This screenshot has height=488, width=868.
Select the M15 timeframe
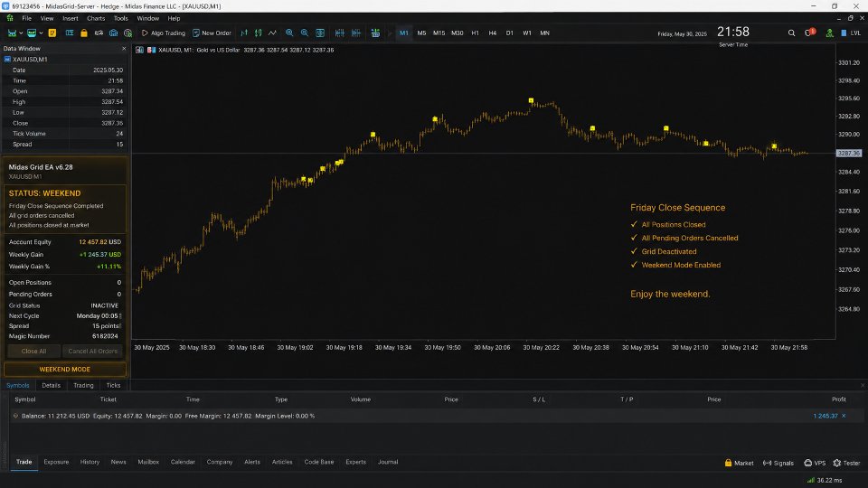pyautogui.click(x=439, y=33)
